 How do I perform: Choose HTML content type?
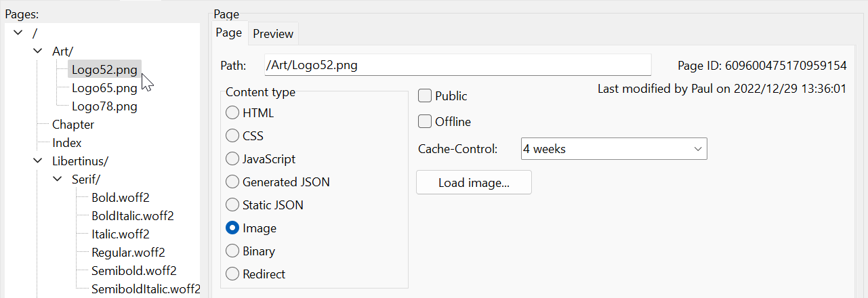pos(232,113)
